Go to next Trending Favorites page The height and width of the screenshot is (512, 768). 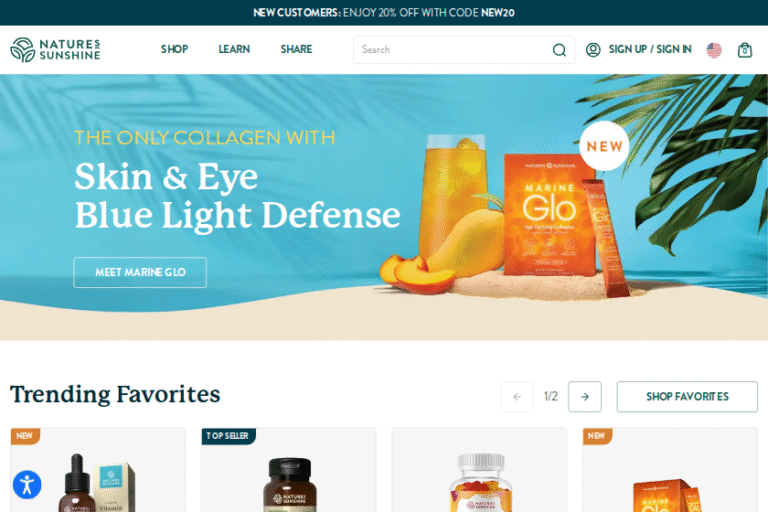coord(585,396)
